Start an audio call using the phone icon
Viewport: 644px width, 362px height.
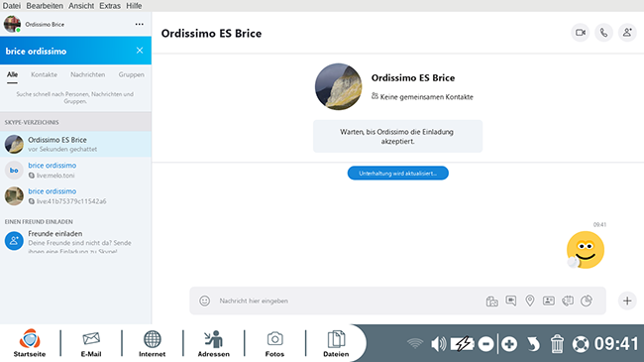pyautogui.click(x=603, y=33)
